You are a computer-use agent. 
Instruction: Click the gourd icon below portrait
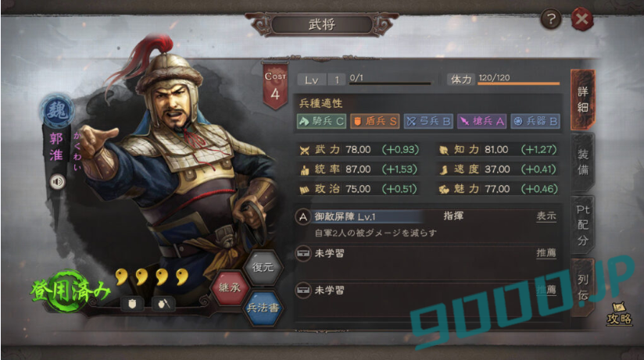(163, 304)
